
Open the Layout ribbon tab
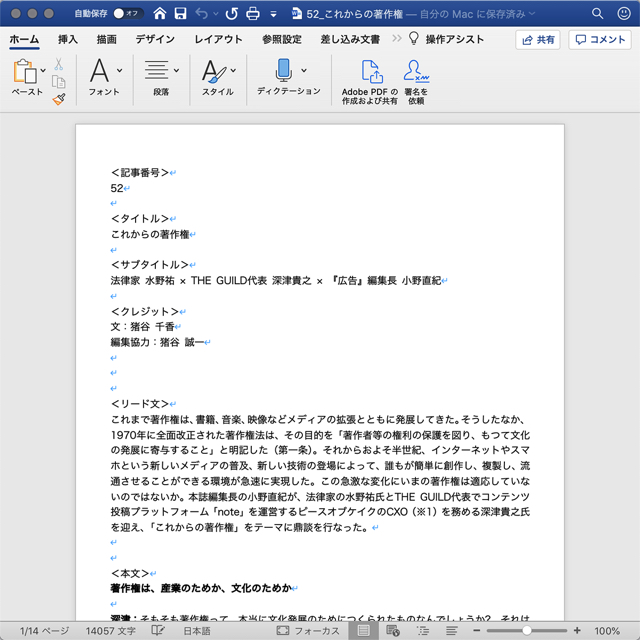coord(218,40)
